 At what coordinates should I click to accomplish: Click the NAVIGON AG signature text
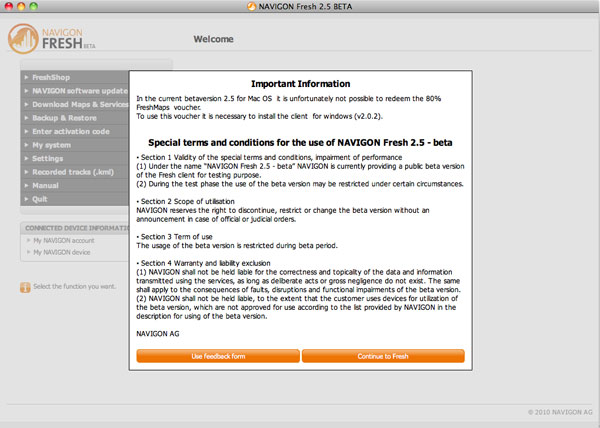tap(158, 334)
